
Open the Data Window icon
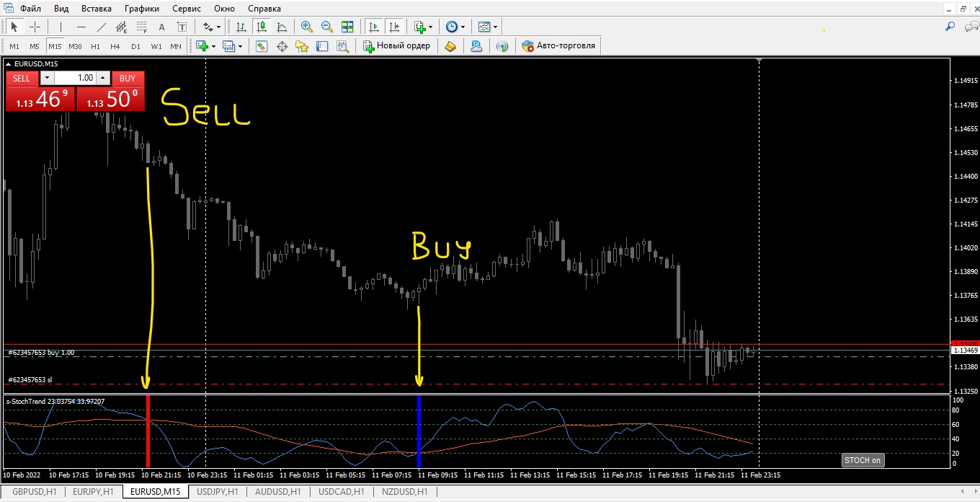pos(282,46)
